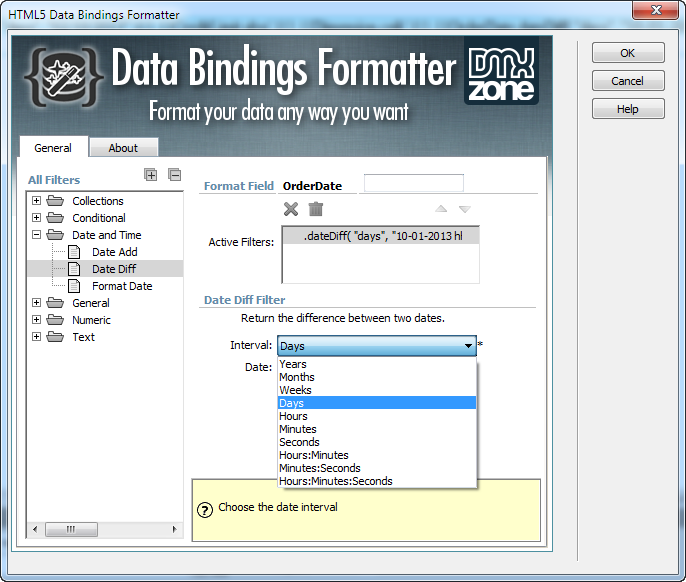Click the collapse all filters icon
The height and width of the screenshot is (582, 686).
pyautogui.click(x=175, y=175)
